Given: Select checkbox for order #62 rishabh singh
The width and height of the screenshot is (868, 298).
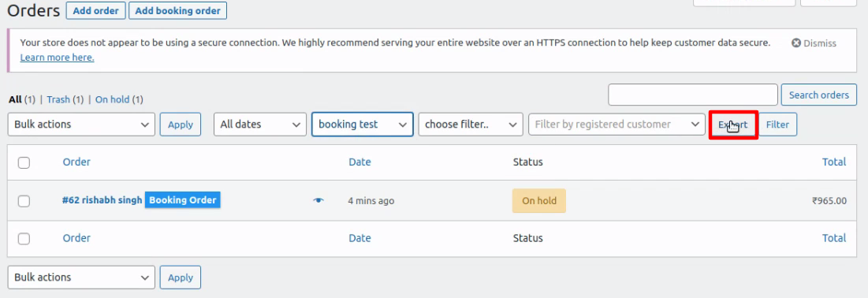Looking at the screenshot, I should coord(24,201).
